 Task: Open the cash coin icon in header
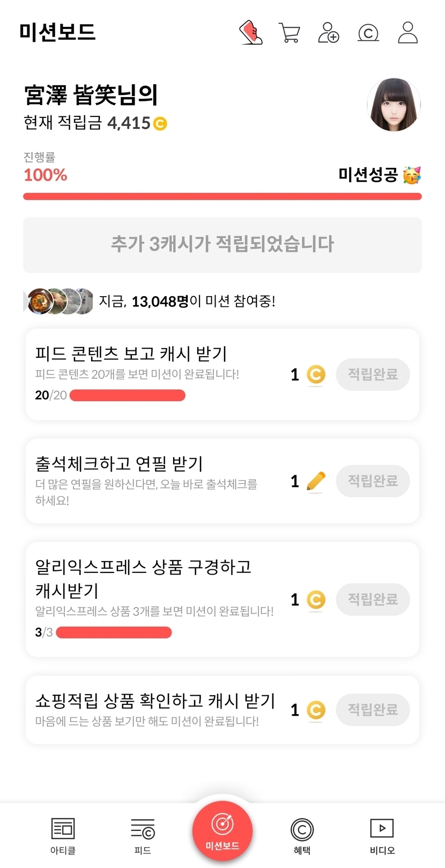(x=368, y=33)
